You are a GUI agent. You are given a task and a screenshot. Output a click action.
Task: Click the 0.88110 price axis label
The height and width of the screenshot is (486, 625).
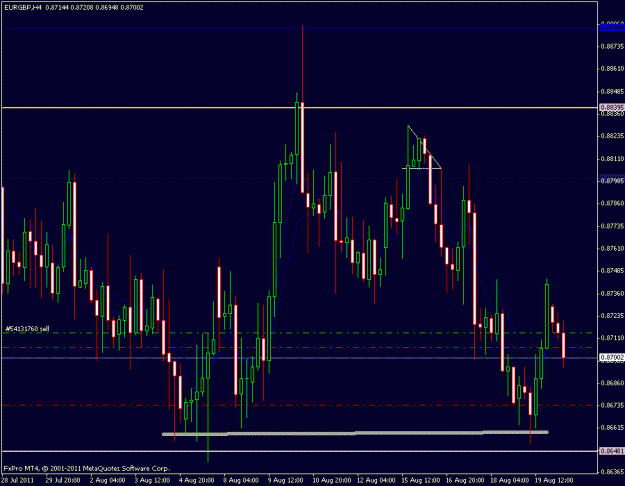(613, 159)
